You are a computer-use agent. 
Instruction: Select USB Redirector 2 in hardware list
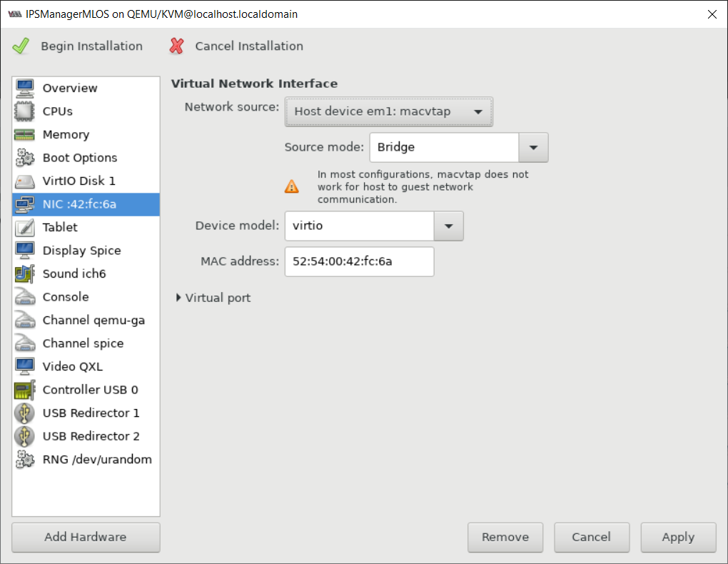pyautogui.click(x=86, y=436)
